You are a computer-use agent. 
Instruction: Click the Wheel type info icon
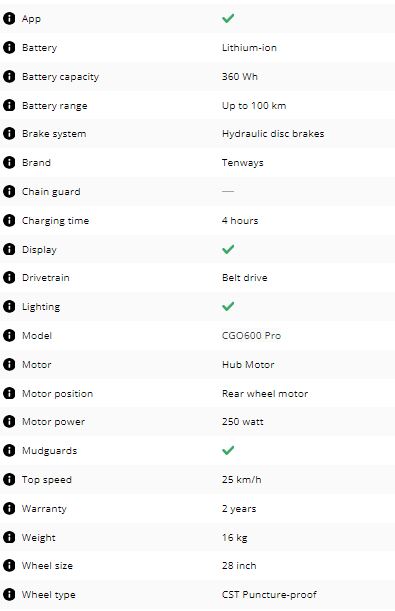(x=9, y=594)
